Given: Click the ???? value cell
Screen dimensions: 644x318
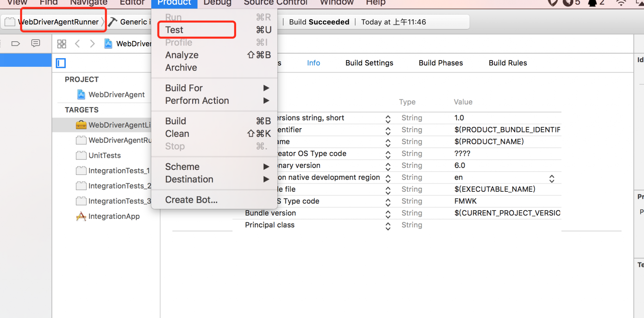Looking at the screenshot, I should click(462, 153).
